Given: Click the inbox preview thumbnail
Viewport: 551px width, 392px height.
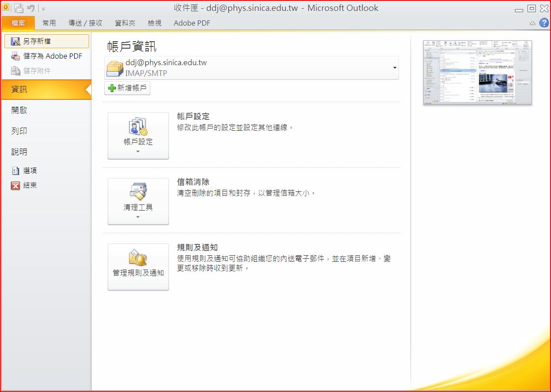Looking at the screenshot, I should pyautogui.click(x=478, y=72).
